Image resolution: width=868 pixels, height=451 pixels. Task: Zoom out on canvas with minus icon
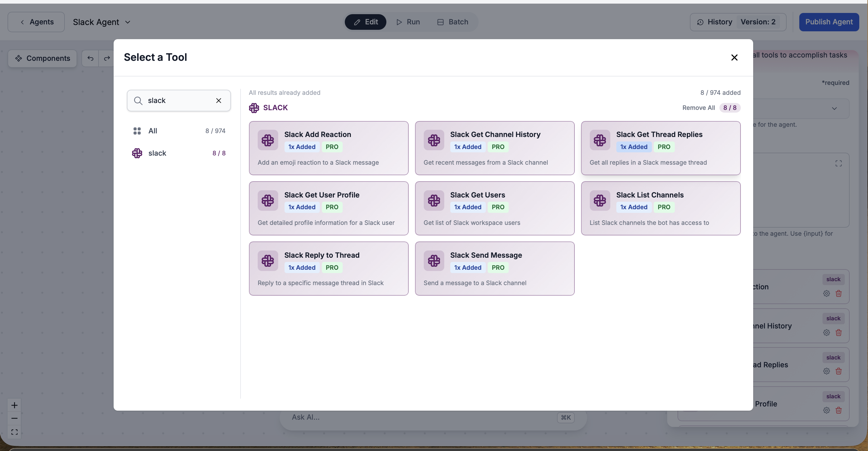tap(14, 418)
